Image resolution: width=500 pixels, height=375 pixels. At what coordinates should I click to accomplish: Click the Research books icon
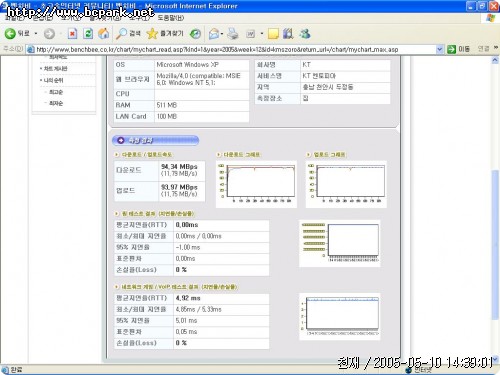click(x=288, y=33)
